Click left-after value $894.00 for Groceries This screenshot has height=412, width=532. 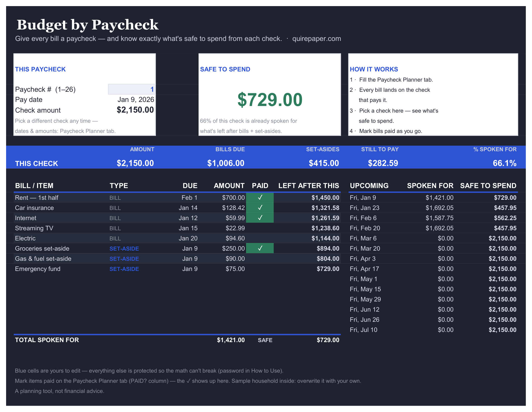coord(328,248)
